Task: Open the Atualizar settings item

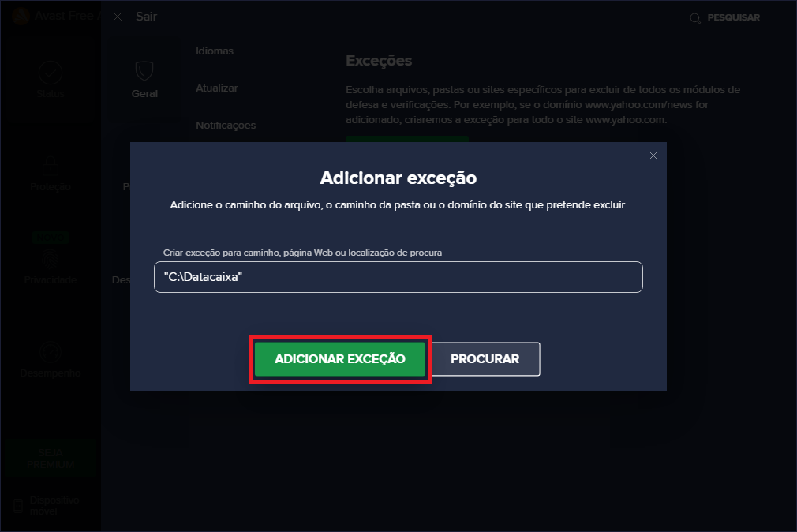Action: (216, 88)
